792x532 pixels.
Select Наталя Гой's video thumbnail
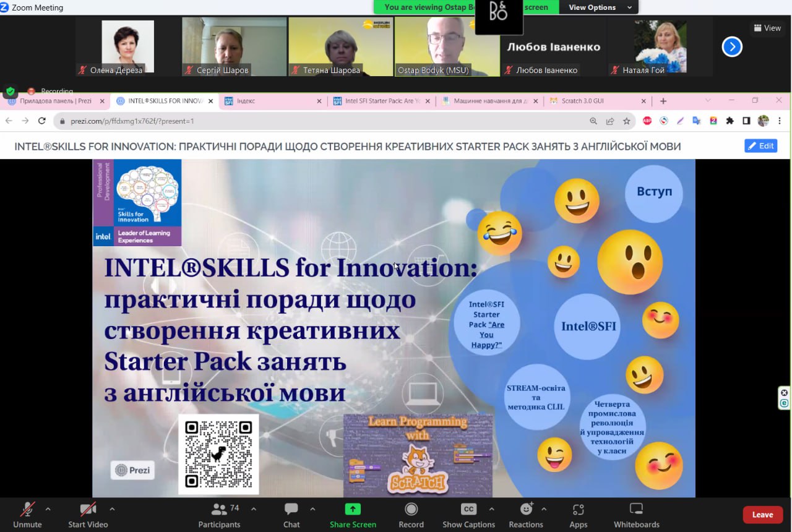click(x=660, y=47)
